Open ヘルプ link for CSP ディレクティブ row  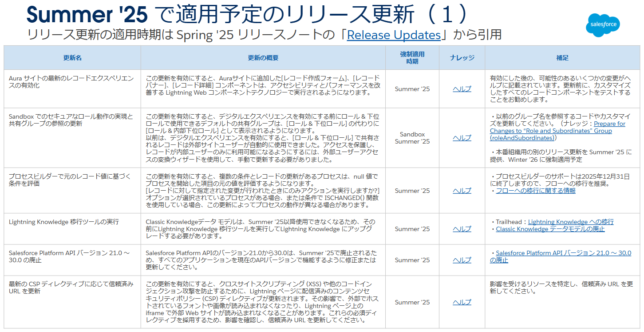[462, 302]
